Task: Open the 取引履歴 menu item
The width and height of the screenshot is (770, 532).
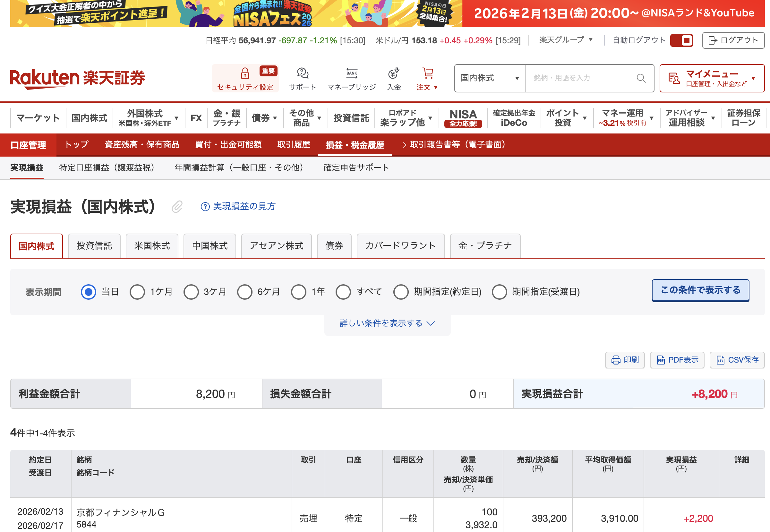Action: click(x=294, y=145)
